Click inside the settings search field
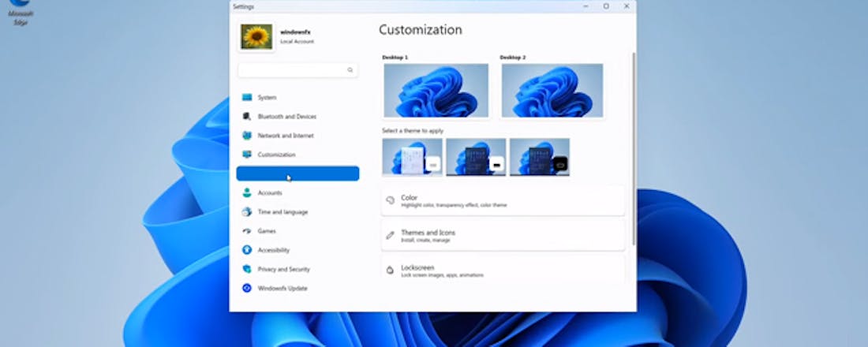This screenshot has width=868, height=347. click(x=297, y=70)
